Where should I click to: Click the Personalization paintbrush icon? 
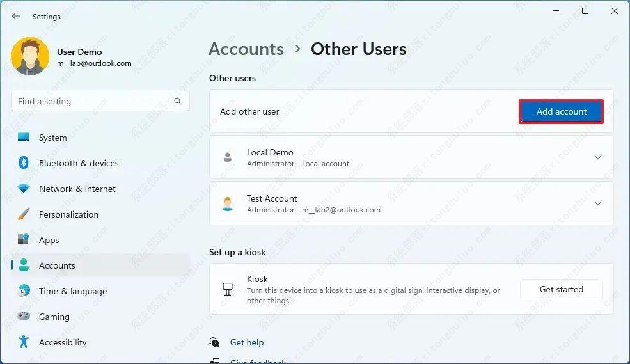[24, 214]
